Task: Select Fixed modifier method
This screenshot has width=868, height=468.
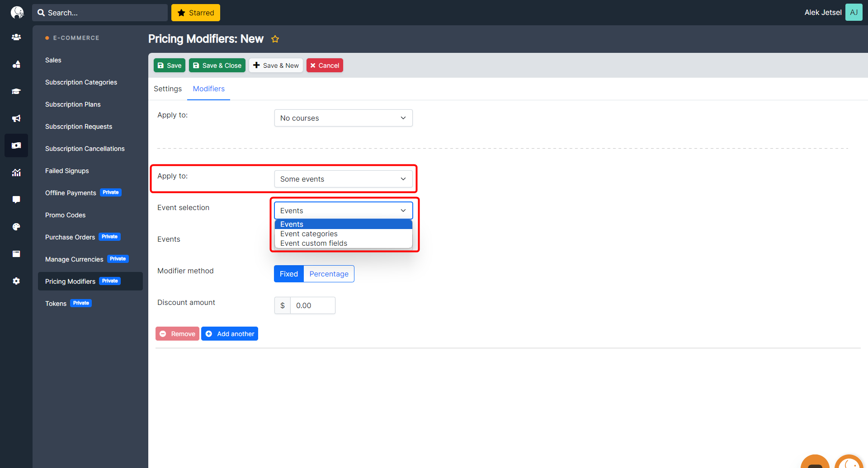Action: [289, 274]
